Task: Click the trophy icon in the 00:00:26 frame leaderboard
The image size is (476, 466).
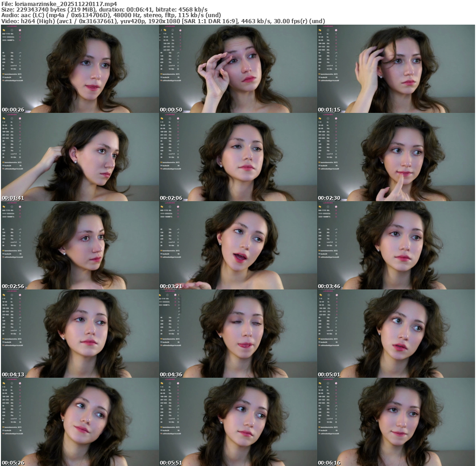Action: coord(3,74)
